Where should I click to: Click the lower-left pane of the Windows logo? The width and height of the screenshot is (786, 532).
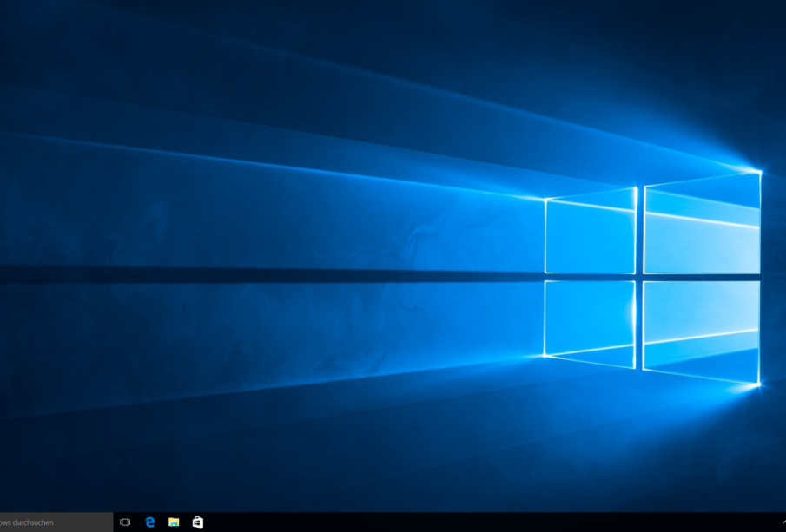591,319
